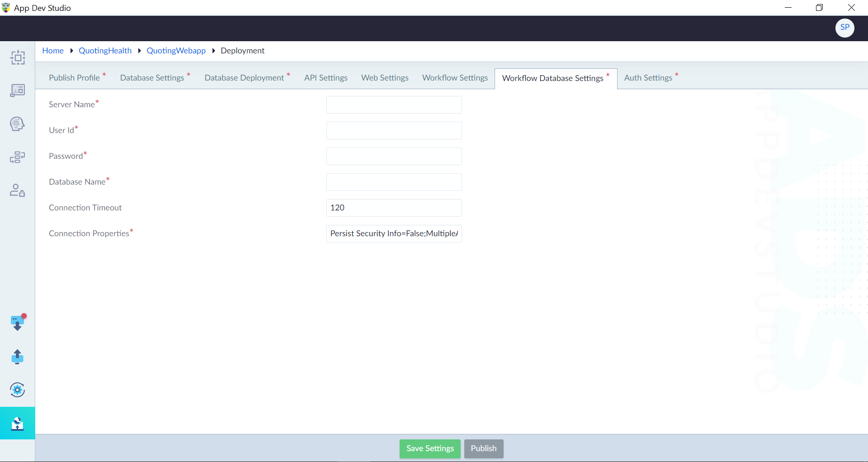
Task: Open the workflow diagram sidebar icon
Action: point(17,157)
